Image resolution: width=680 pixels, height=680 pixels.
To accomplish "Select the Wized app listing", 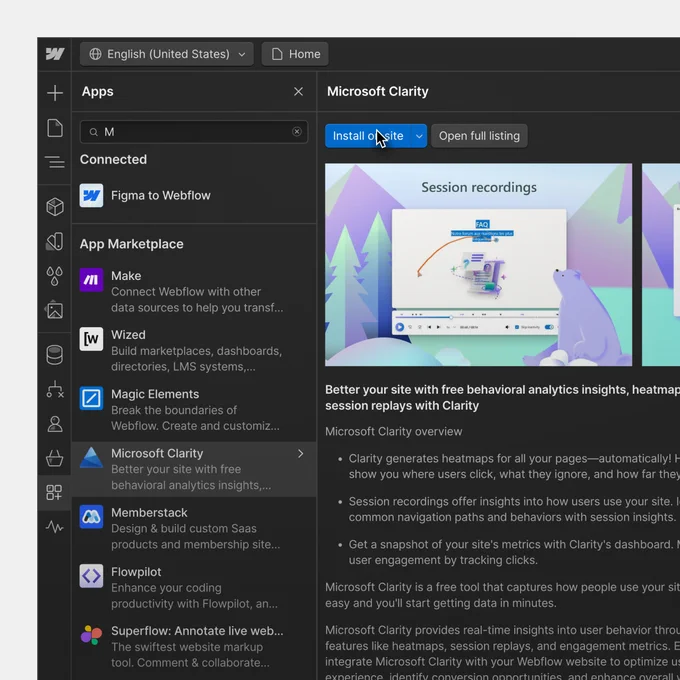I will click(194, 350).
